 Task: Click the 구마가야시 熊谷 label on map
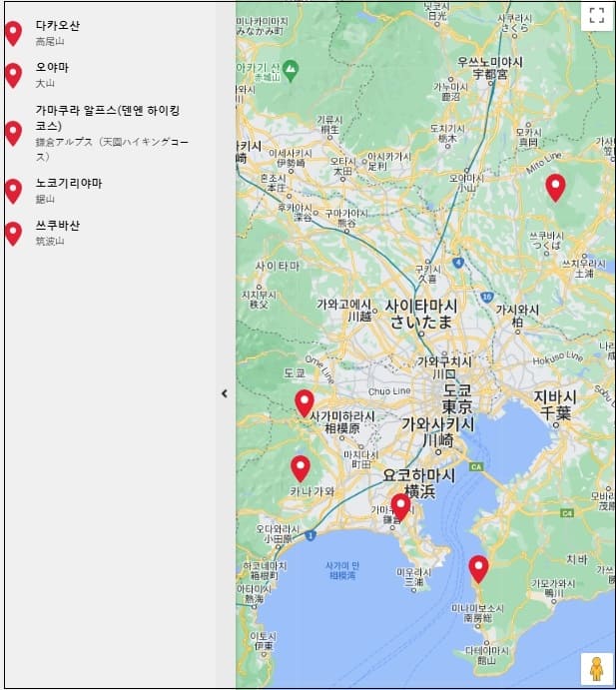346,219
